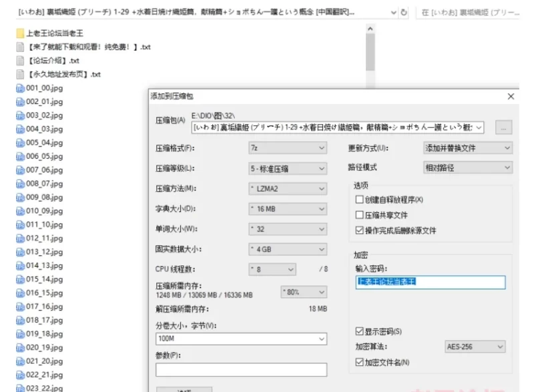Open the 单词大小 32 dropdown
This screenshot has height=392, width=534.
click(288, 229)
